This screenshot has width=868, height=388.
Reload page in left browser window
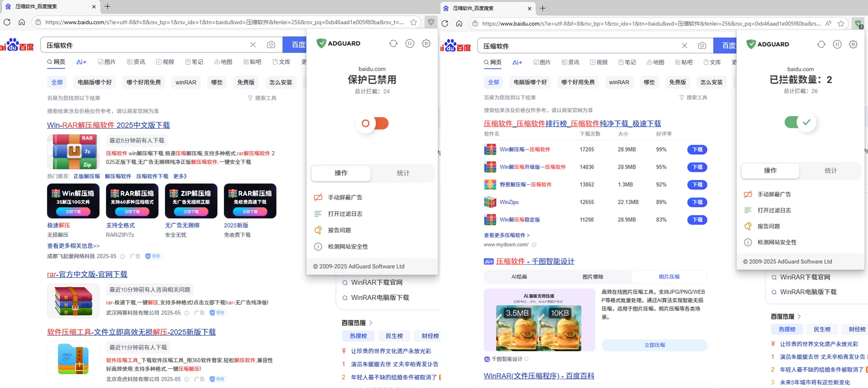tap(7, 22)
